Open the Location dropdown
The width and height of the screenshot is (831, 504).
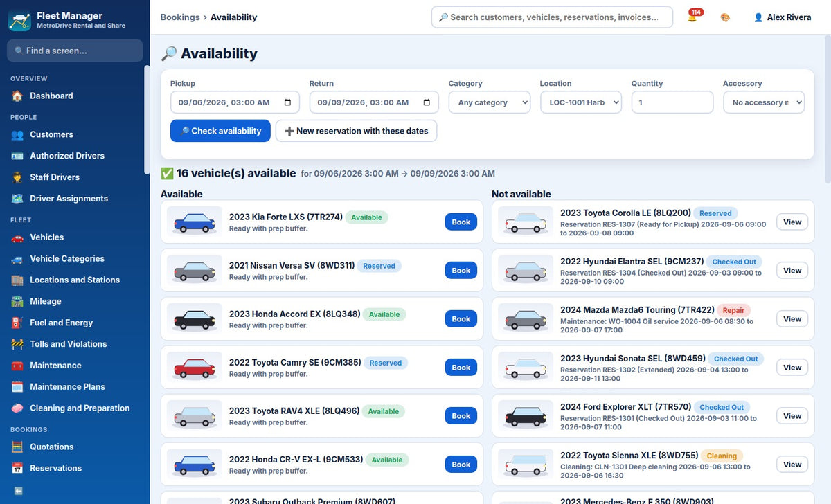pos(581,102)
